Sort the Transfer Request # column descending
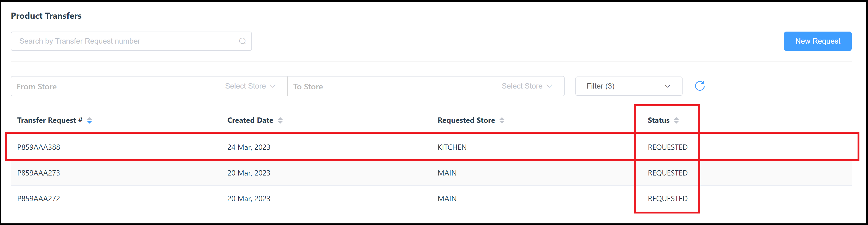Viewport: 868px width, 225px height. [x=90, y=122]
